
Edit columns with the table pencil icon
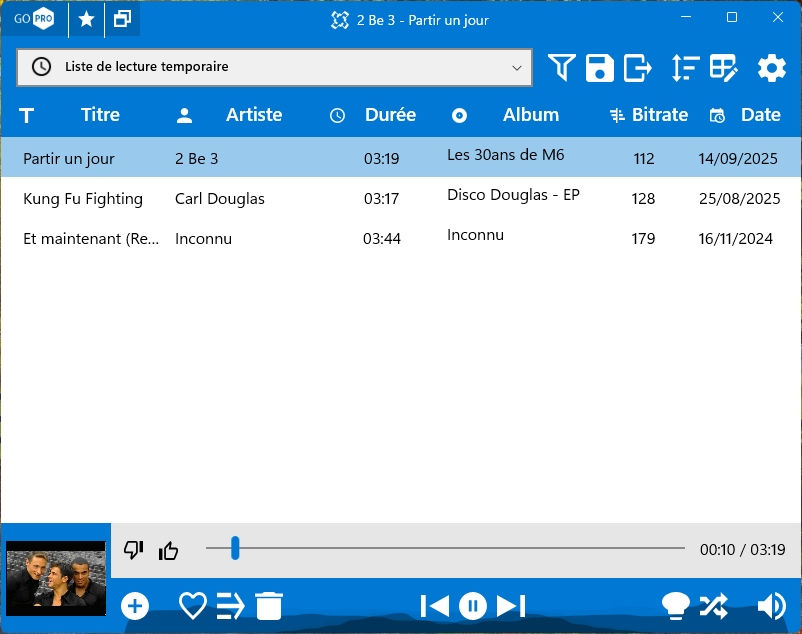tap(723, 67)
